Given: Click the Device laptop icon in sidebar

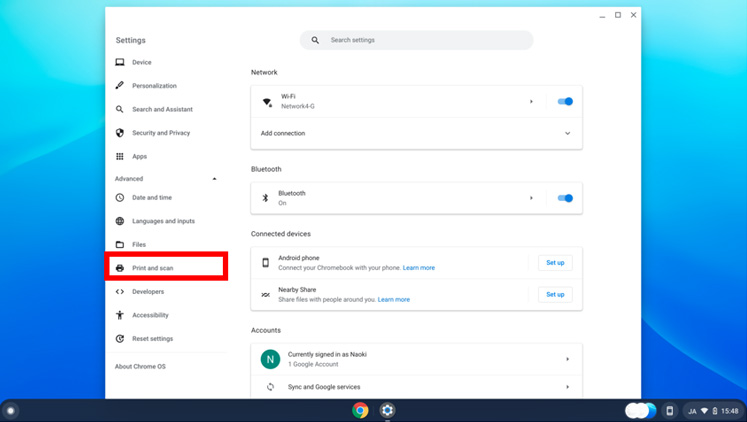Looking at the screenshot, I should [x=120, y=62].
